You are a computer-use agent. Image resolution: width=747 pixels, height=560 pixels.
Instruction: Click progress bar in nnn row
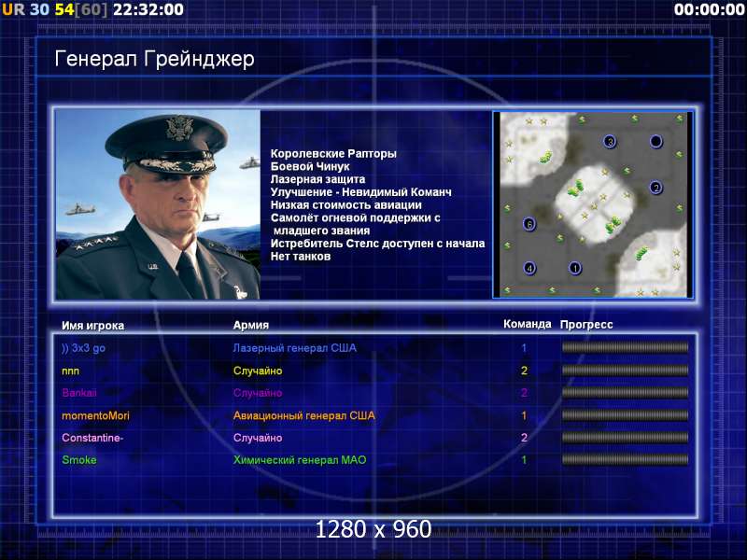click(x=625, y=370)
